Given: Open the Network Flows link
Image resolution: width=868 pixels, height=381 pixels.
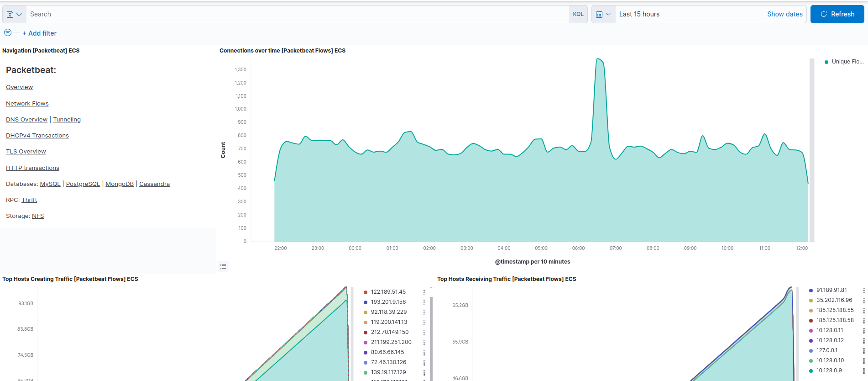Looking at the screenshot, I should (x=27, y=104).
